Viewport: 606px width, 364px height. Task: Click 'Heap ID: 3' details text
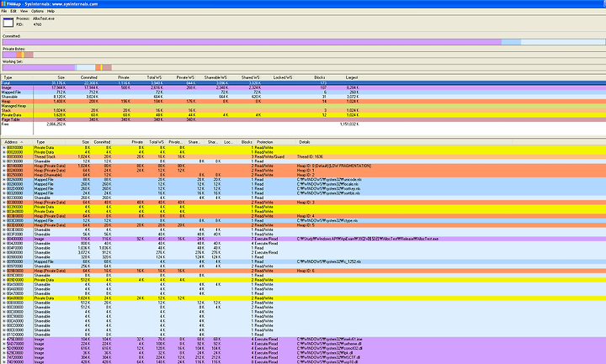(x=306, y=203)
